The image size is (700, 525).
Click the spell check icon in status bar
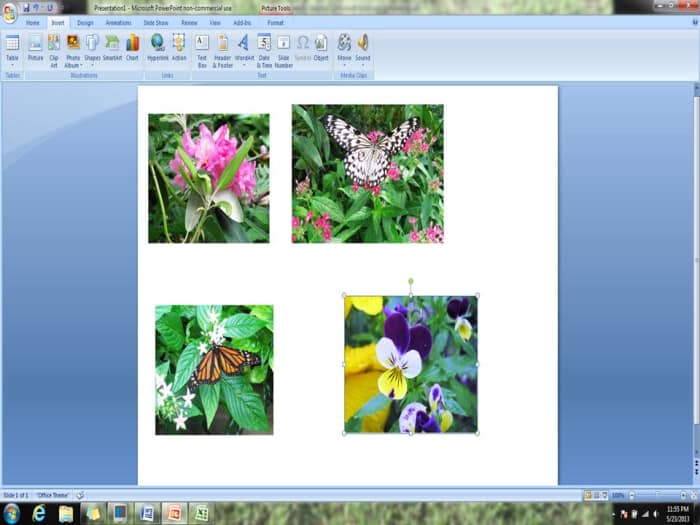point(80,495)
